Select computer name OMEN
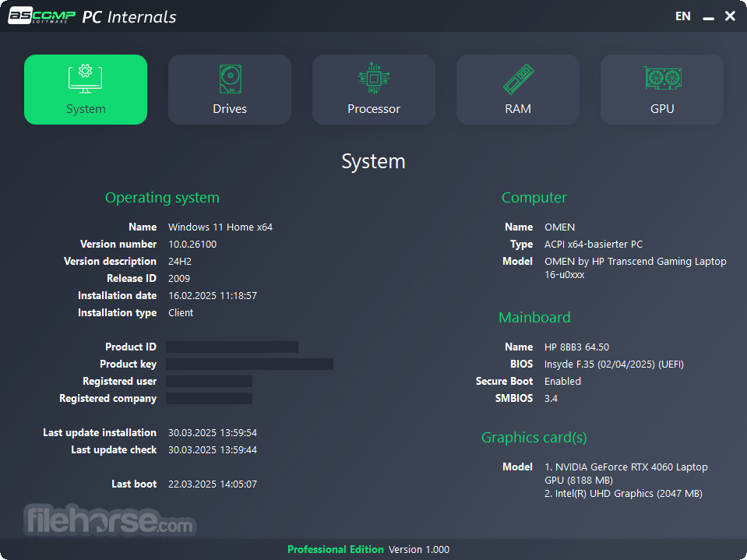747x560 pixels. 560,227
